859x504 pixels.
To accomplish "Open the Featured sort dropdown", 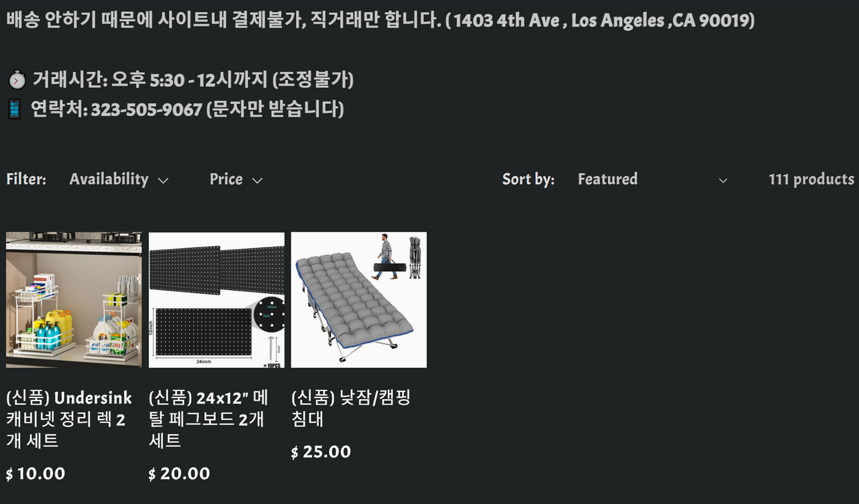I will point(608,179).
